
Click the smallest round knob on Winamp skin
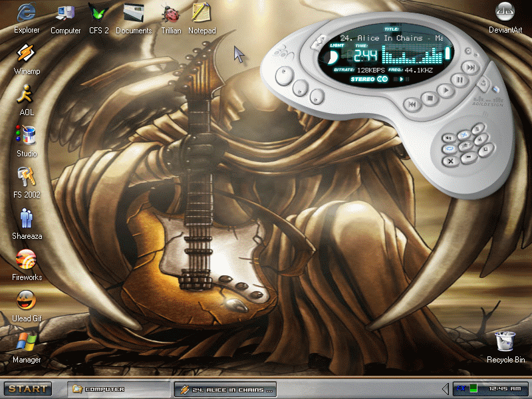click(x=317, y=96)
